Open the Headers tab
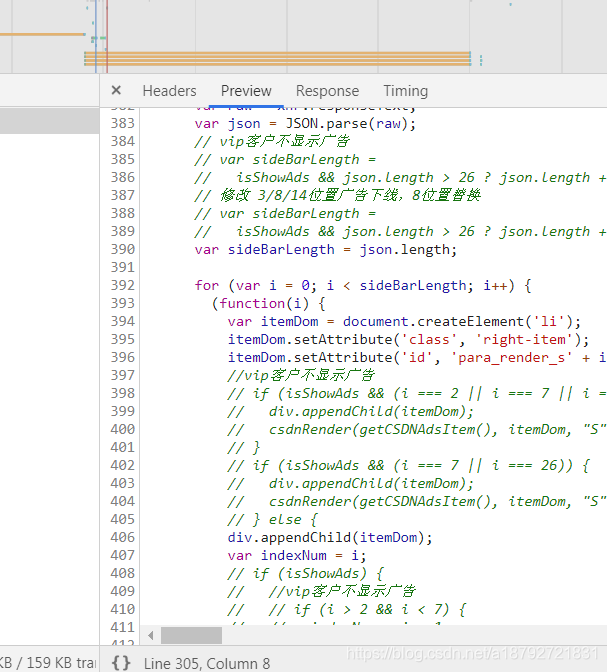This screenshot has height=672, width=607. click(x=169, y=91)
